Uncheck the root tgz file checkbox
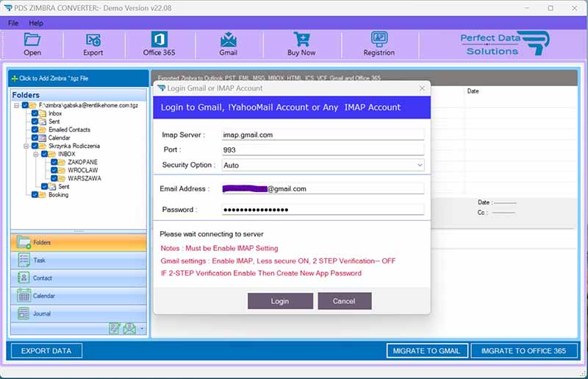Screen dimensions: 588x379 25,105
